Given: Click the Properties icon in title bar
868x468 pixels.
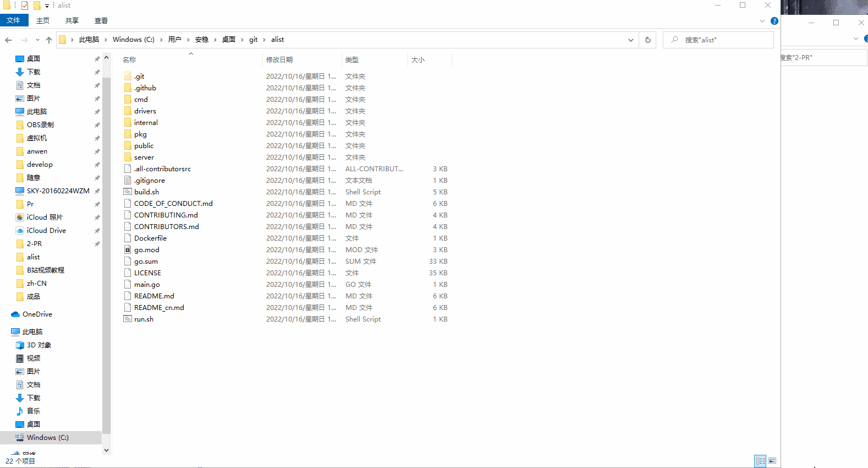Looking at the screenshot, I should [25, 6].
